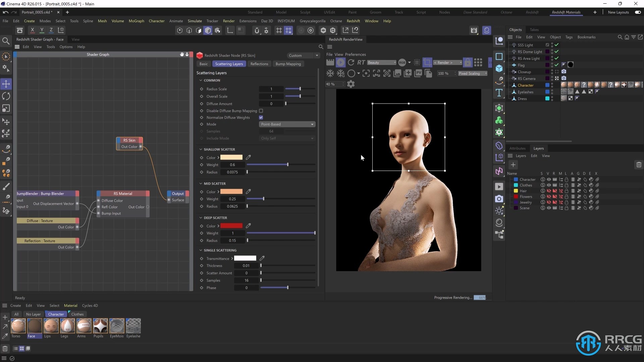The width and height of the screenshot is (644, 362).
Task: Toggle the New Layouts switch
Action: tap(638, 12)
